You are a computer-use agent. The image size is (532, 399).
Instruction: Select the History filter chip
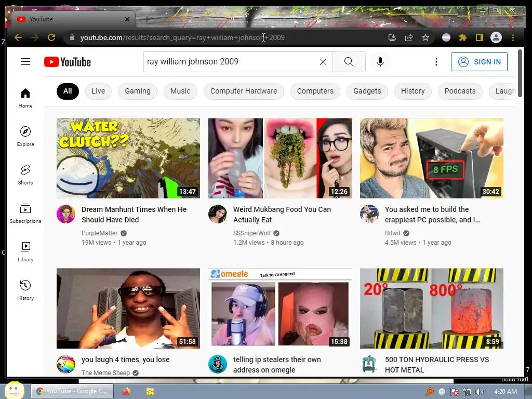click(413, 91)
